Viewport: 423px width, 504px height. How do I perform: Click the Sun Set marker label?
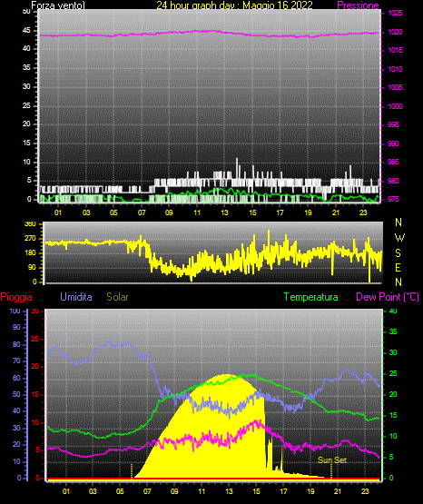point(332,460)
